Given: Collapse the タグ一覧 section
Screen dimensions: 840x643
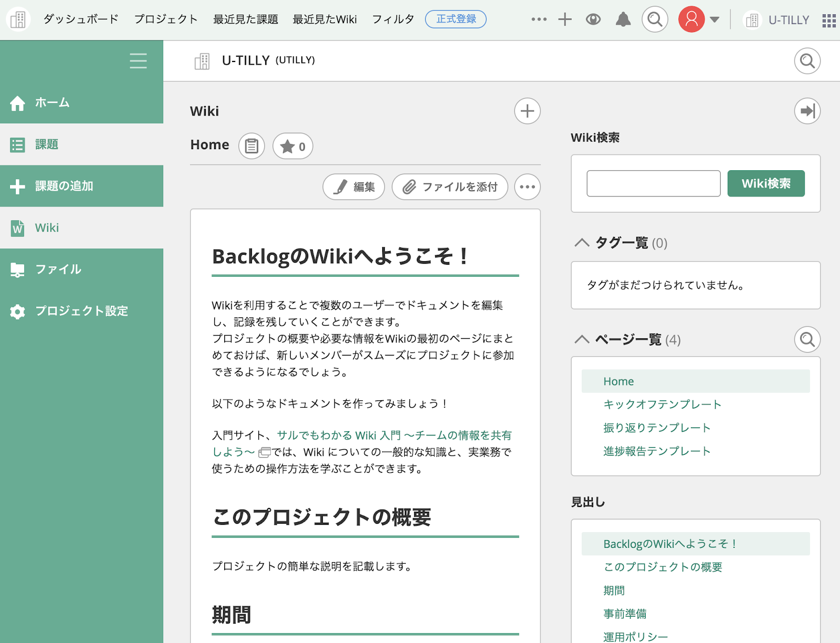Looking at the screenshot, I should [582, 243].
